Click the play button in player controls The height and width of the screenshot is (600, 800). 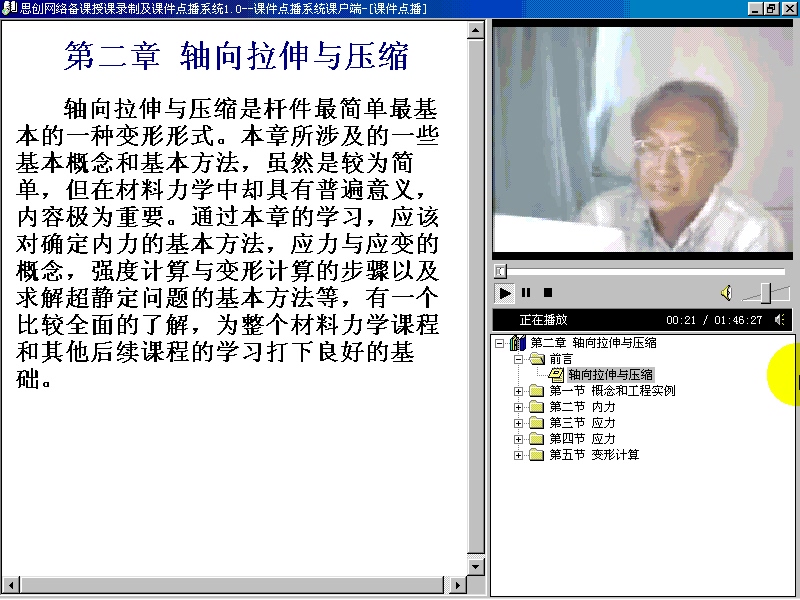504,293
